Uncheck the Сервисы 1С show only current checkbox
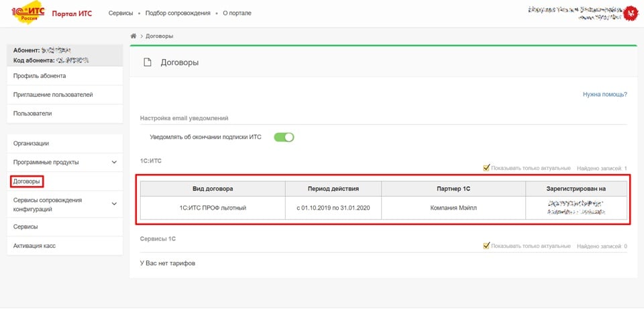The width and height of the screenshot is (644, 309). pos(486,246)
